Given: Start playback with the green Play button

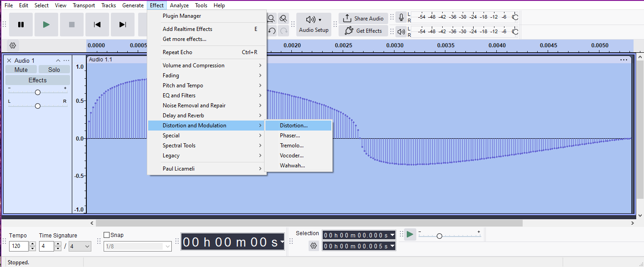Looking at the screenshot, I should pos(46,25).
